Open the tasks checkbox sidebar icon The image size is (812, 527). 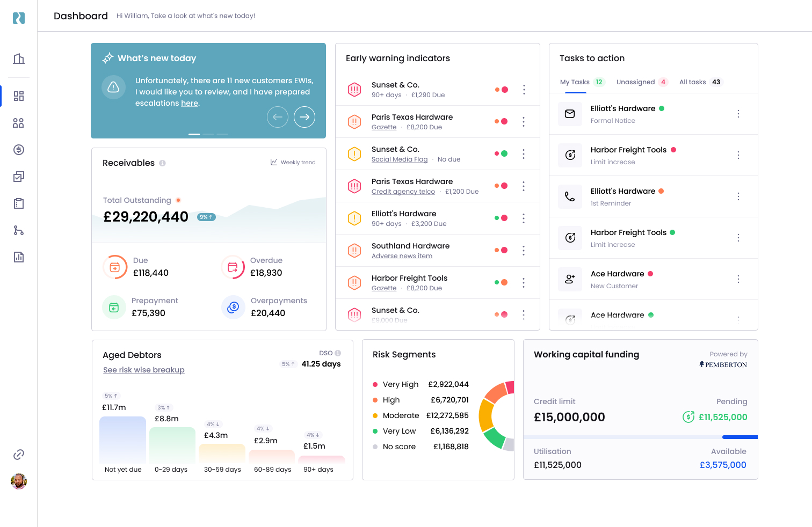(19, 177)
